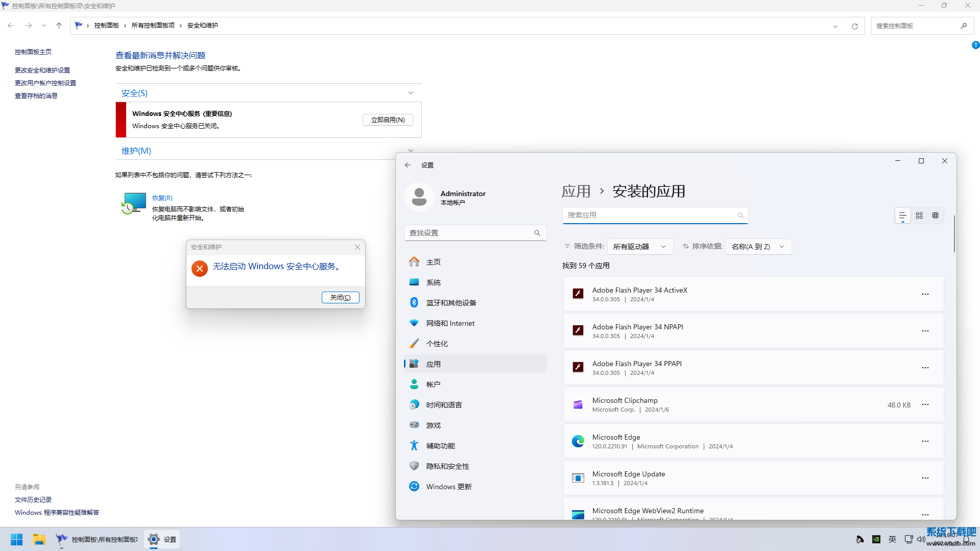The width and height of the screenshot is (980, 551).
Task: Select 蓝牙和其他设备 in Settings sidebar
Action: pyautogui.click(x=451, y=303)
